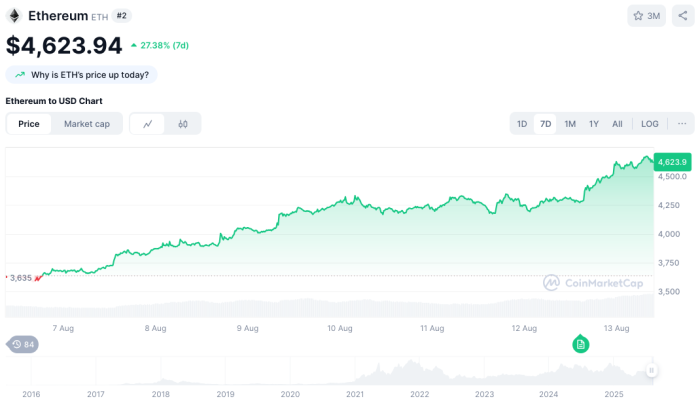This screenshot has height=401, width=700.
Task: Add Ethereum to watchlist star button
Action: pos(647,16)
